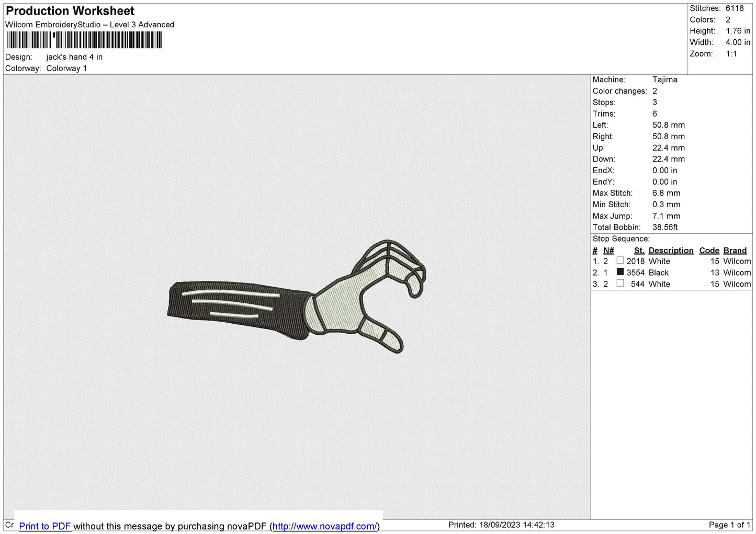The height and width of the screenshot is (534, 756).
Task: Select the Max Stitch value 6.8 mm
Action: (667, 193)
